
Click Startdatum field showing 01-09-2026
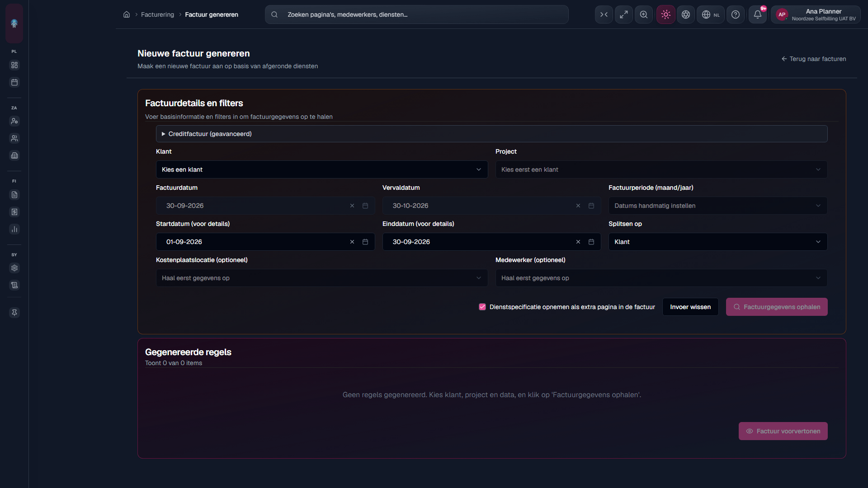pos(265,242)
